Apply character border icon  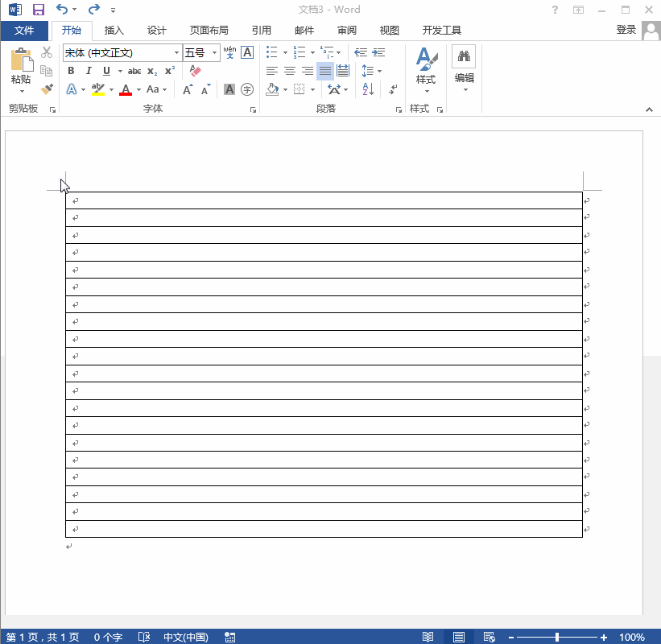[x=247, y=52]
